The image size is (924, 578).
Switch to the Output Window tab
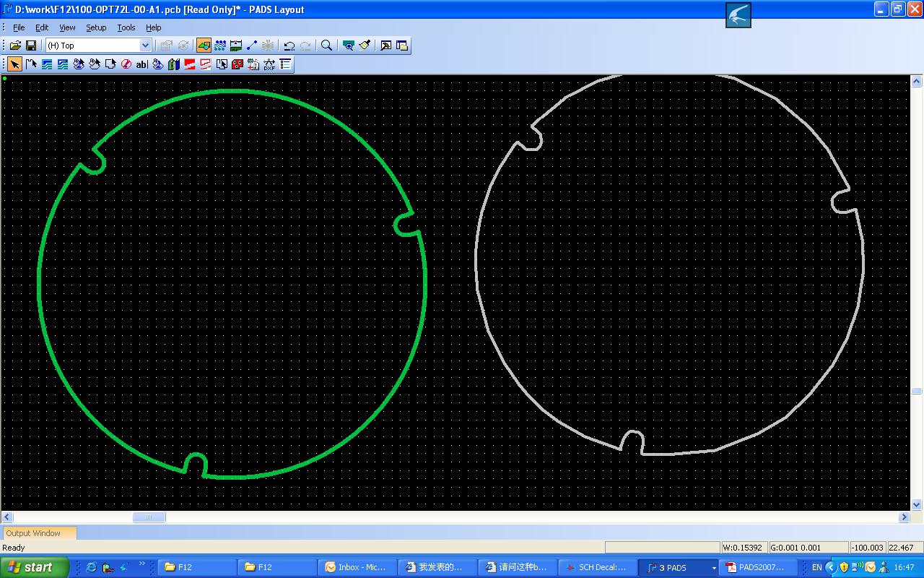[x=39, y=533]
